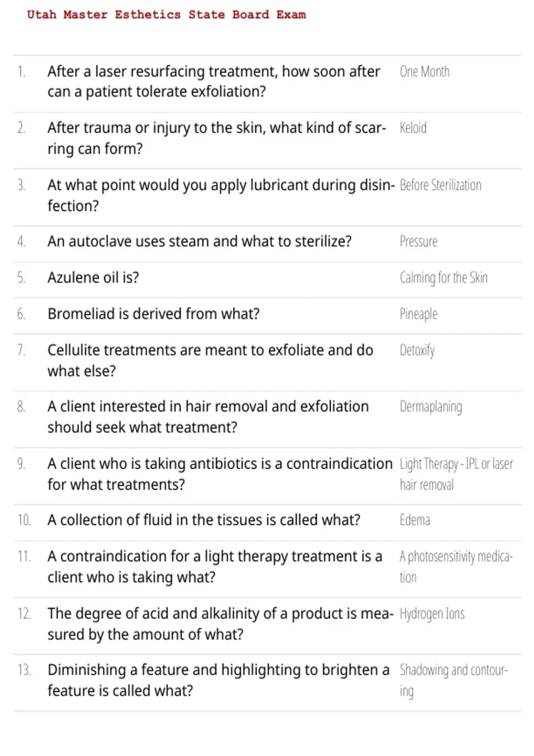Click row number 10 label

click(24, 520)
